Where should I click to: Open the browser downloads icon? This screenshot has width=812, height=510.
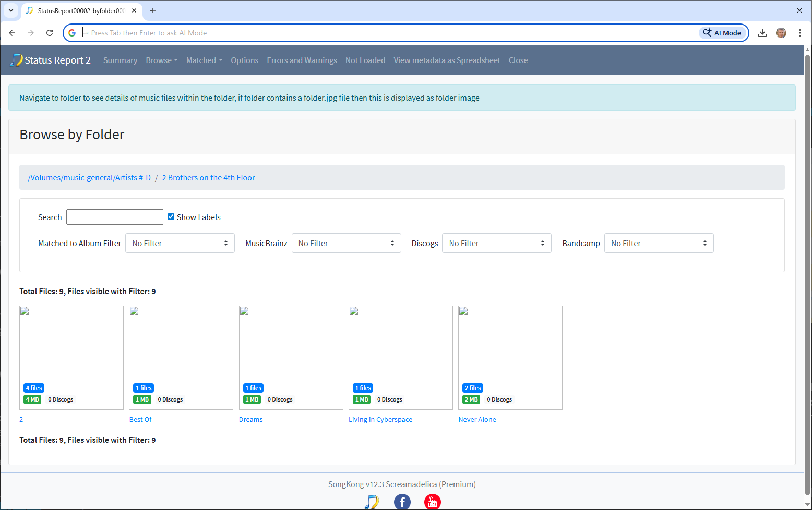coord(762,33)
